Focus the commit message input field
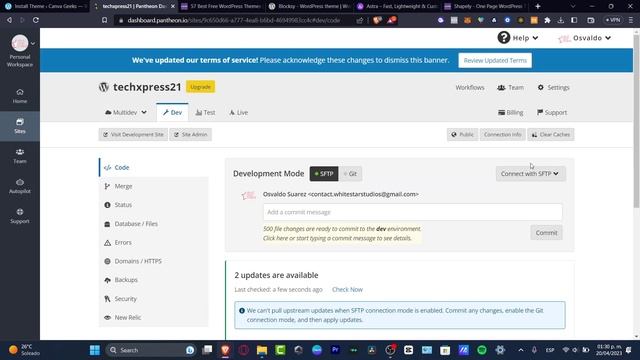This screenshot has height=360, width=640. click(x=412, y=212)
